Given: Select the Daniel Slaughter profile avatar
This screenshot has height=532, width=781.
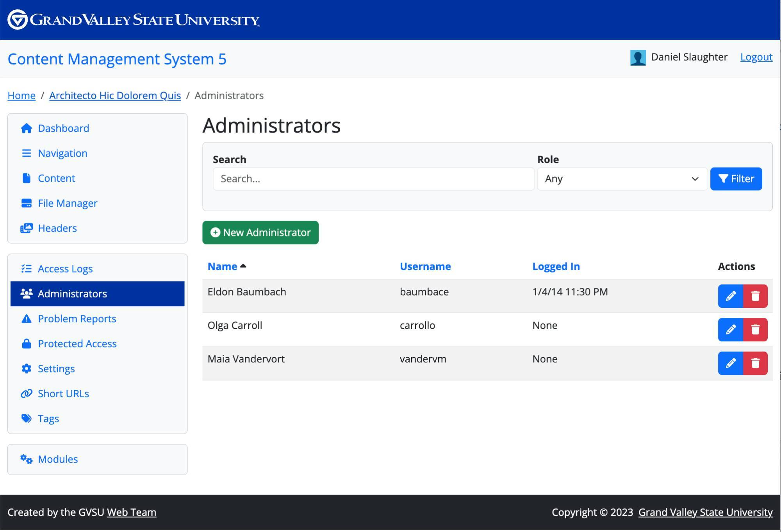Looking at the screenshot, I should tap(638, 57).
